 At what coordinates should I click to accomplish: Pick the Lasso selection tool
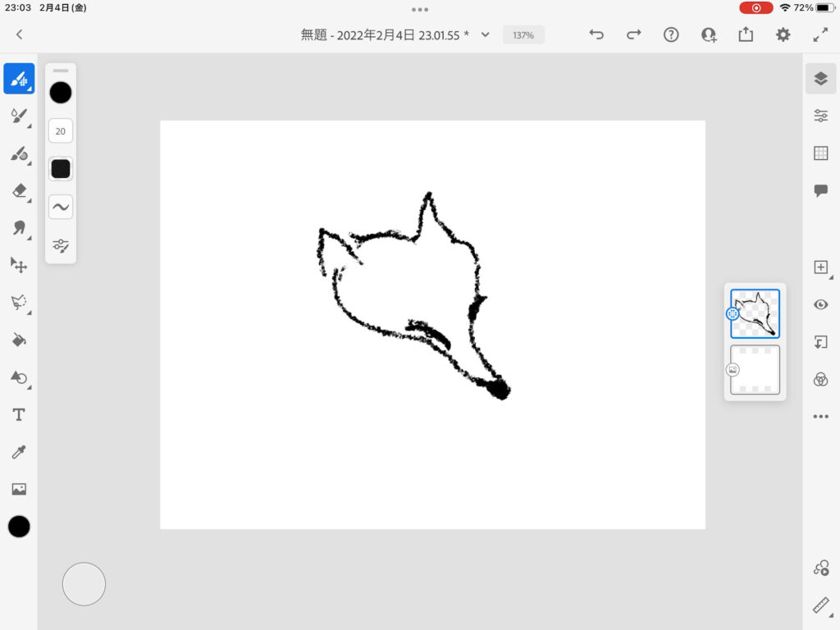(19, 303)
